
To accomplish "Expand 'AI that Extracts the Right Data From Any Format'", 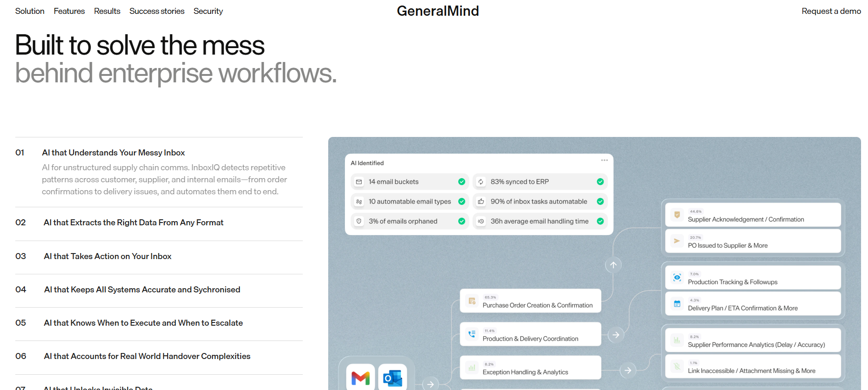I will [133, 223].
